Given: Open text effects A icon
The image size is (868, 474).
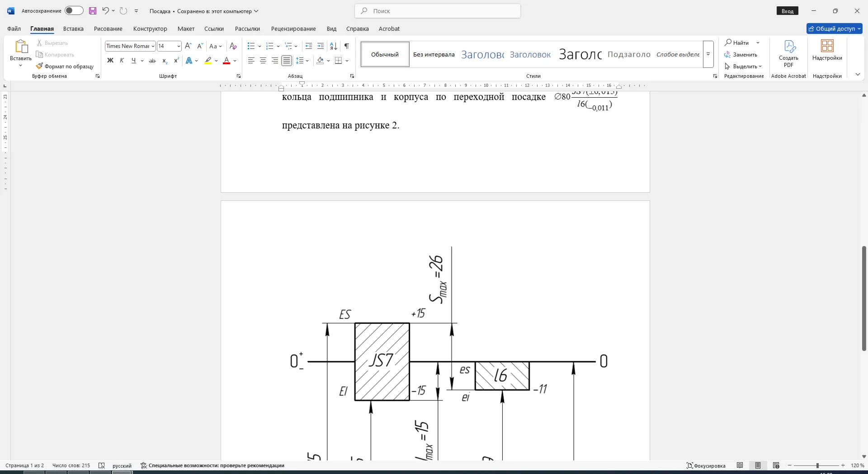Looking at the screenshot, I should 189,61.
